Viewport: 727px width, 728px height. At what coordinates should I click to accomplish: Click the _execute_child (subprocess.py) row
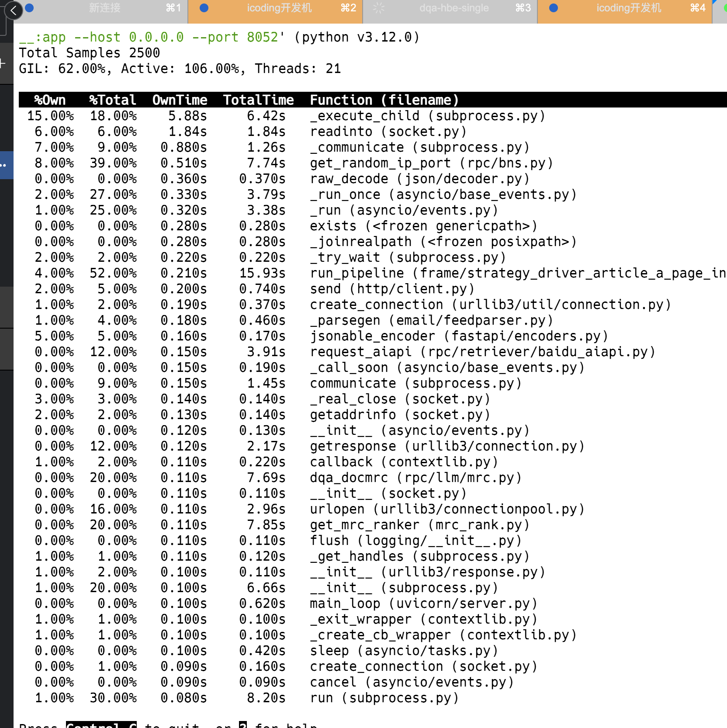pyautogui.click(x=427, y=116)
